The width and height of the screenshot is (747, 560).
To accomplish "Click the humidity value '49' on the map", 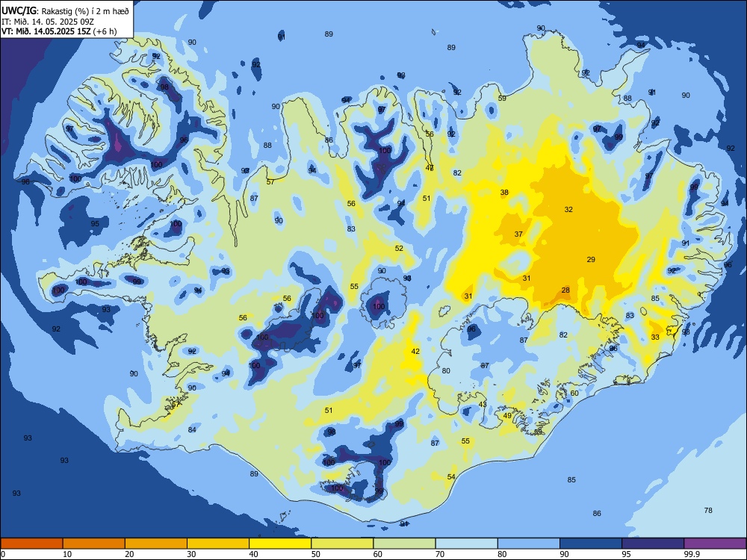I will pyautogui.click(x=507, y=415).
